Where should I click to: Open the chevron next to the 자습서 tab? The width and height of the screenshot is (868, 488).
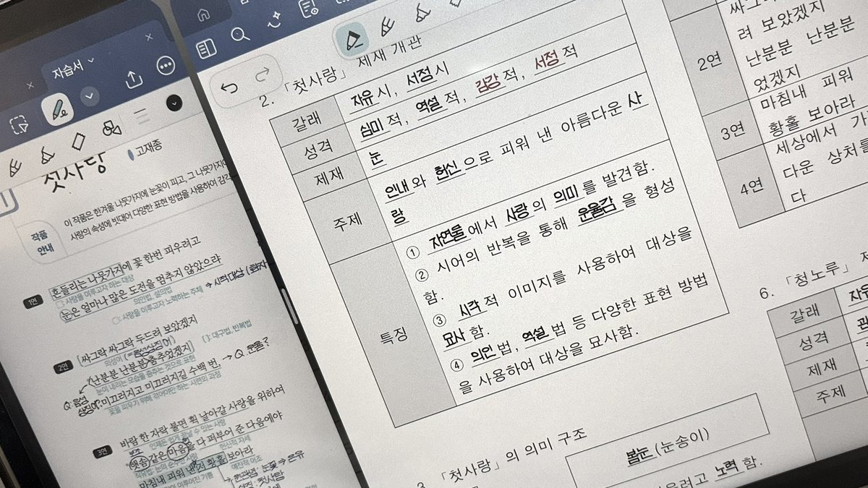click(x=92, y=59)
